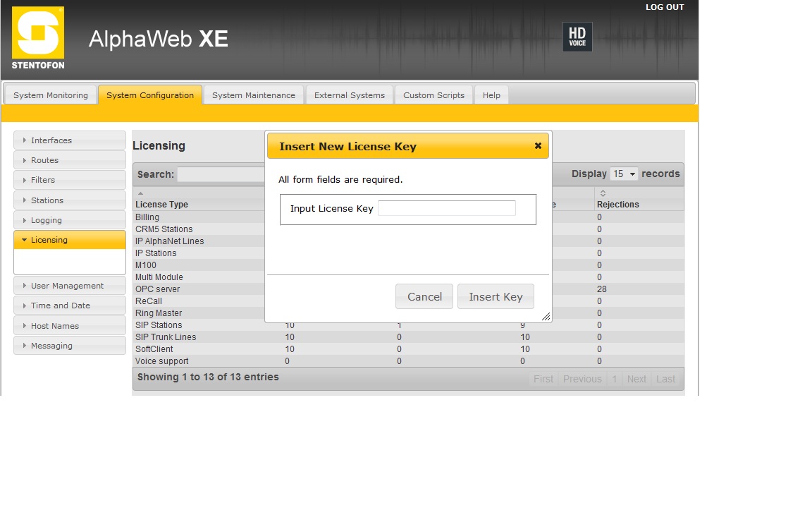Image resolution: width=812 pixels, height=508 pixels.
Task: Expand the Routes sidebar section
Action: [x=69, y=160]
